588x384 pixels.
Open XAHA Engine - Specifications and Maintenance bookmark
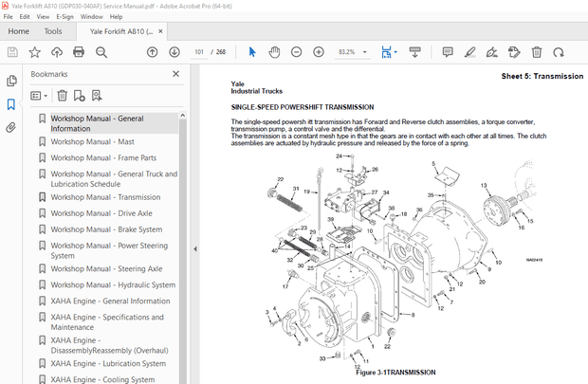(107, 322)
